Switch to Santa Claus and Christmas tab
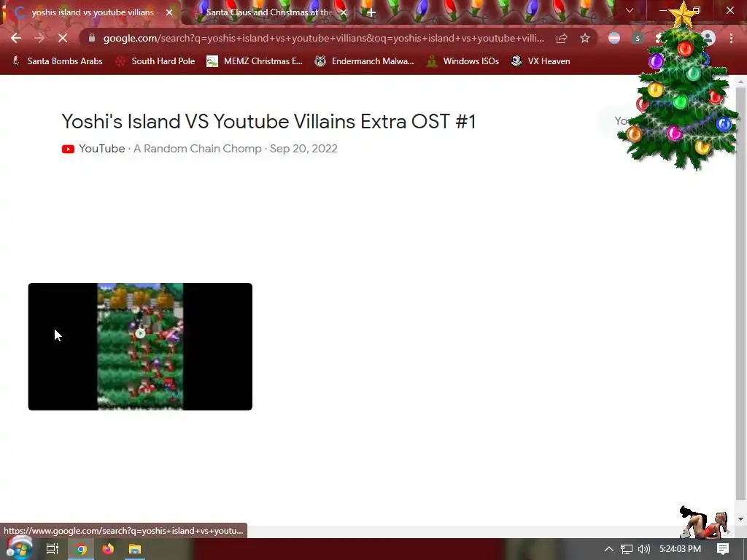This screenshot has height=560, width=747. click(x=269, y=12)
